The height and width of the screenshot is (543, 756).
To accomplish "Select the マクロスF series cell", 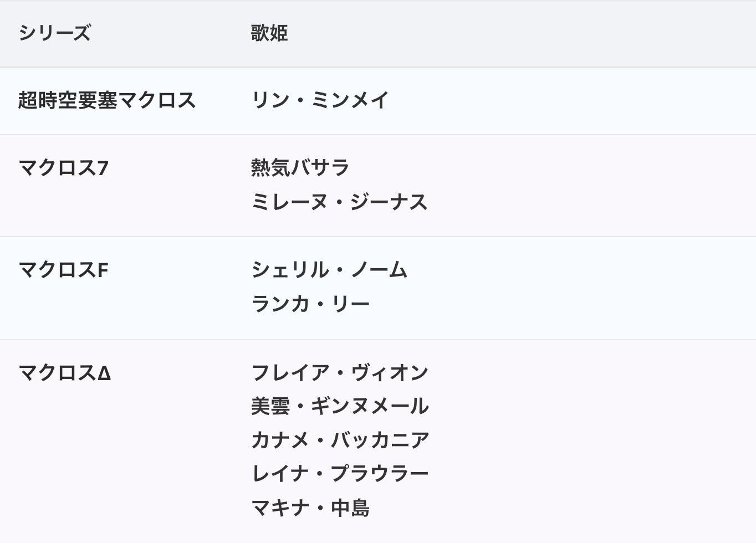I will click(63, 270).
